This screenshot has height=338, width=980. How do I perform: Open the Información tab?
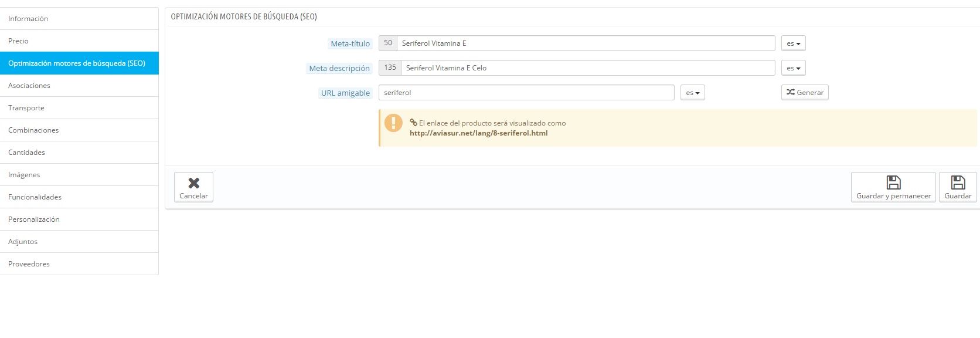click(79, 19)
